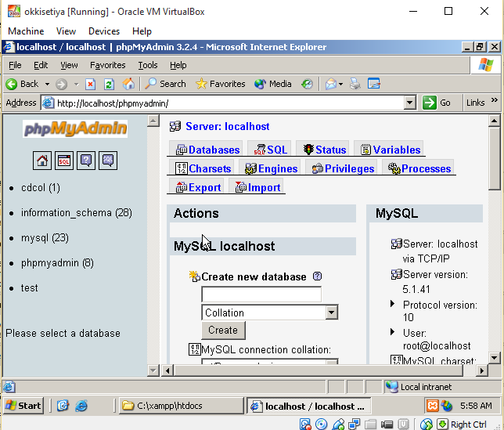The image size is (504, 430).
Task: Click the horizontal scrollbar right arrow
Action: point(481,370)
